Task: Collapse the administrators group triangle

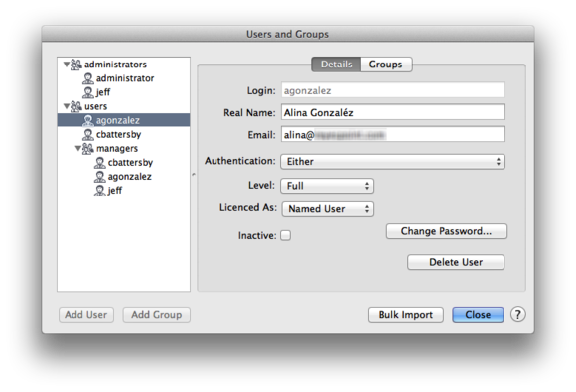Action: [67, 65]
